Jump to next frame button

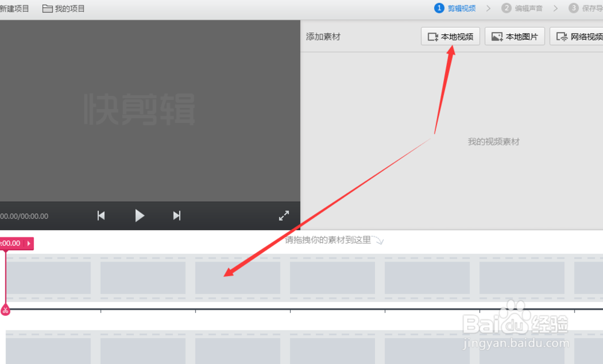[177, 216]
